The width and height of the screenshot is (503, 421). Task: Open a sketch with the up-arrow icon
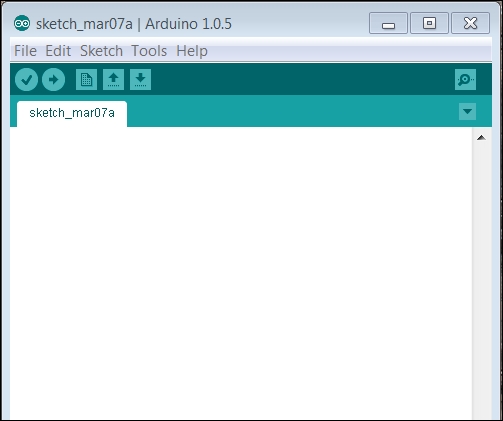[x=113, y=80]
